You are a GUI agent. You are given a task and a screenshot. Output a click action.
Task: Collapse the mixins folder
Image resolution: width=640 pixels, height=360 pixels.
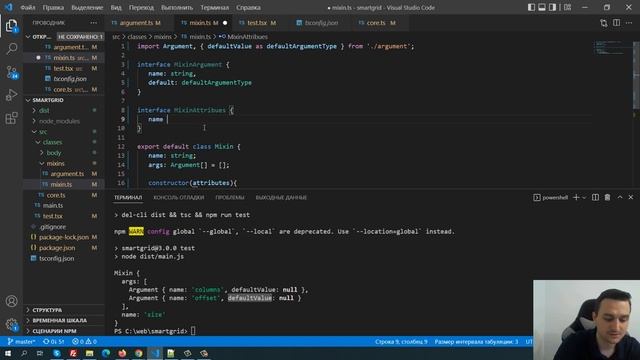(x=64, y=163)
